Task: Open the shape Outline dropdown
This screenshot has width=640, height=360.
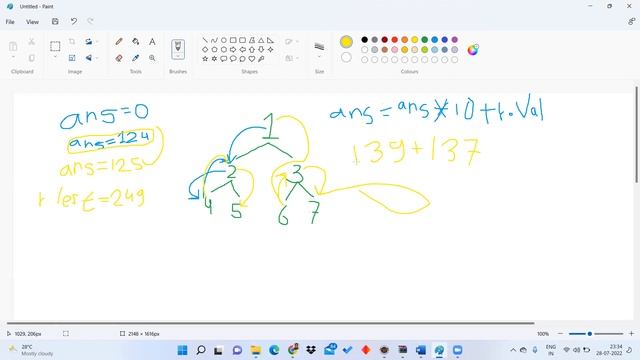Action: [291, 42]
